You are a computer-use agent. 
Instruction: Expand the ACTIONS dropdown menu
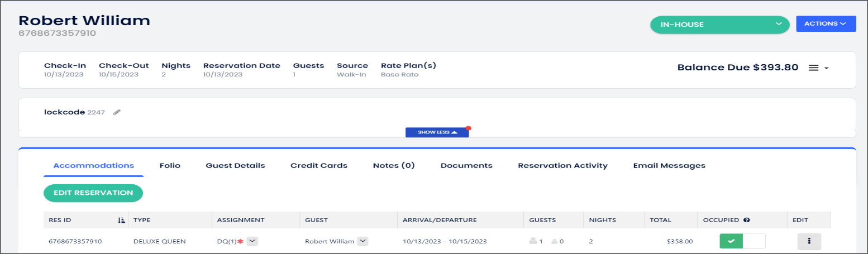tap(826, 24)
